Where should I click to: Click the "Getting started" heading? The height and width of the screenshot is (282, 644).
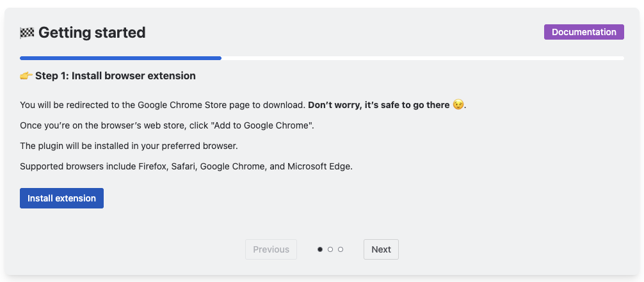point(92,33)
